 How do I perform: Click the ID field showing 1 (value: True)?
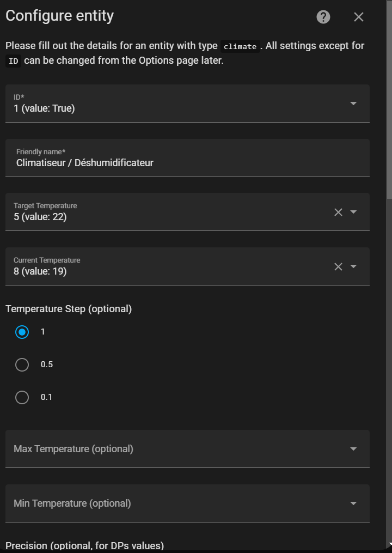[163, 108]
